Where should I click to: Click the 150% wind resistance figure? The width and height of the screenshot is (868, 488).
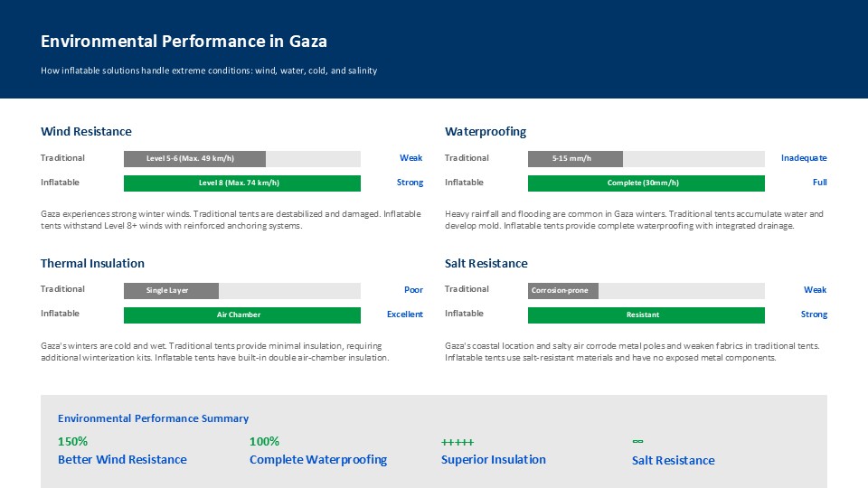[x=72, y=442]
